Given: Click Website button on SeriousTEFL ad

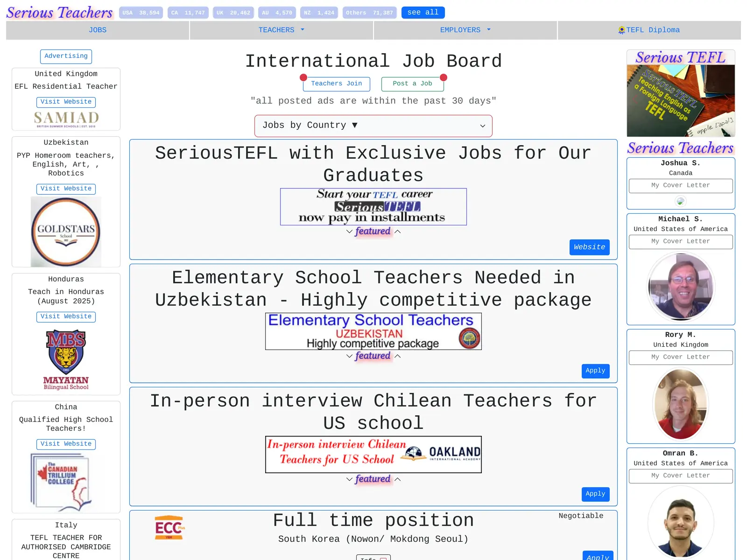Looking at the screenshot, I should point(590,247).
